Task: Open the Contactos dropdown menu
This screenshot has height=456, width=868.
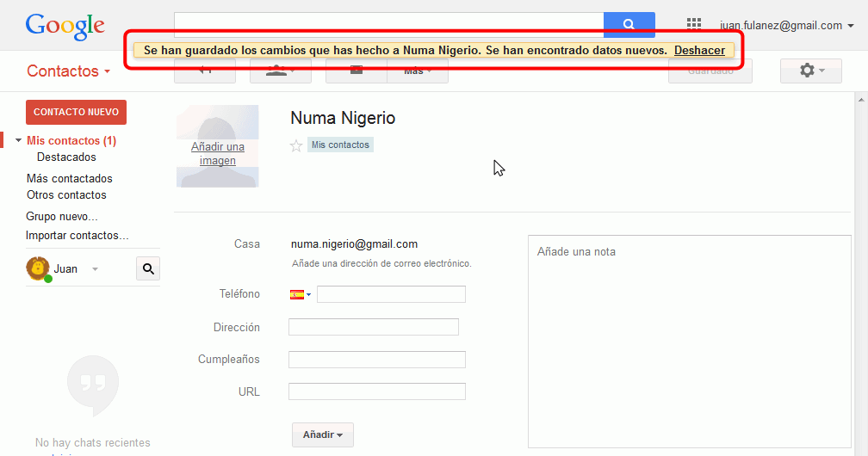Action: click(68, 71)
